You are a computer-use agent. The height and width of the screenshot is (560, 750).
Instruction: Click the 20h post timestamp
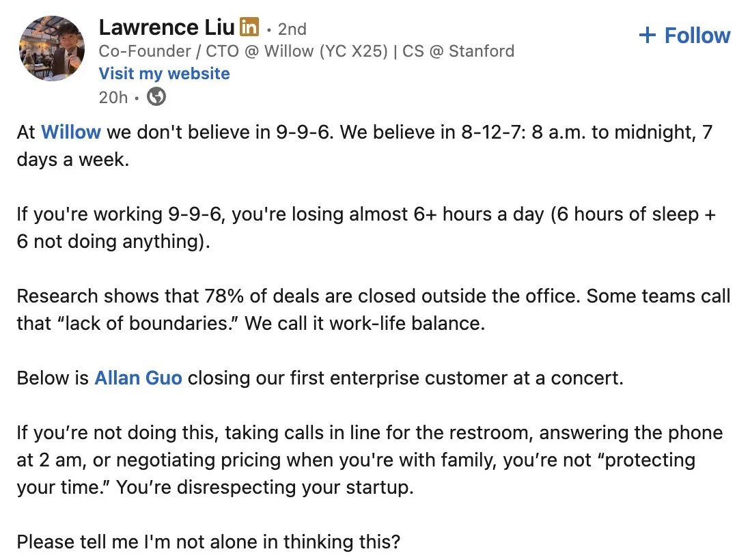click(113, 98)
